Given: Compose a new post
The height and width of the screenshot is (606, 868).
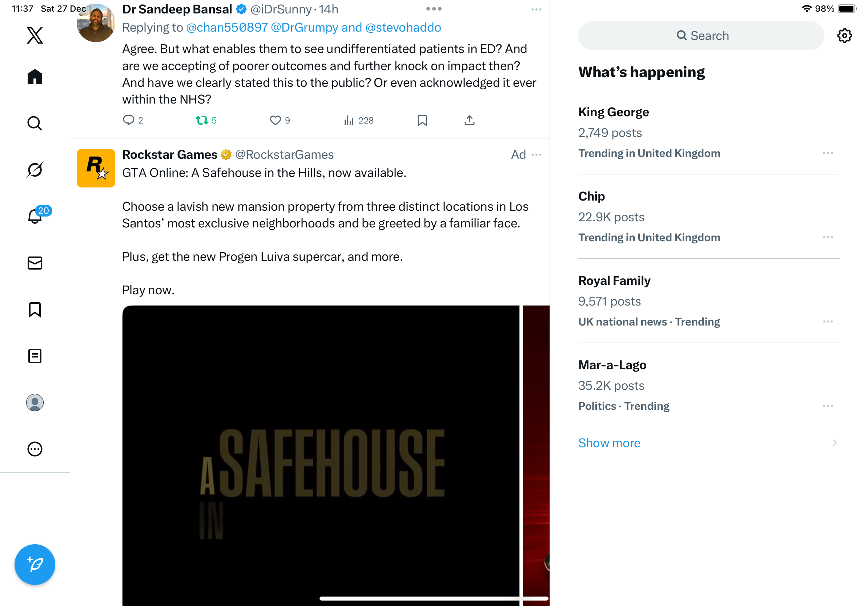Looking at the screenshot, I should [35, 565].
